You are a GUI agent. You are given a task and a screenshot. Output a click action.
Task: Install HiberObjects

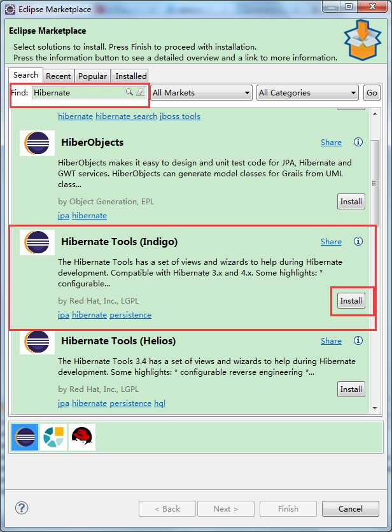(x=351, y=202)
